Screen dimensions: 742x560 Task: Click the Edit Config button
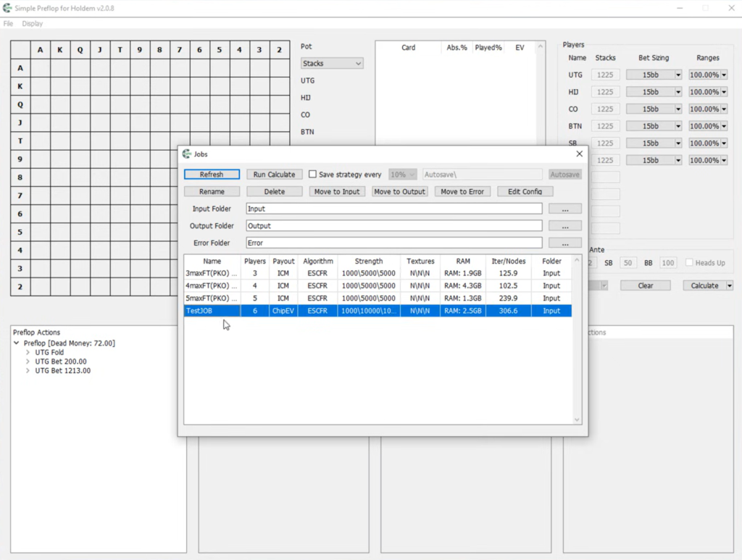click(525, 191)
